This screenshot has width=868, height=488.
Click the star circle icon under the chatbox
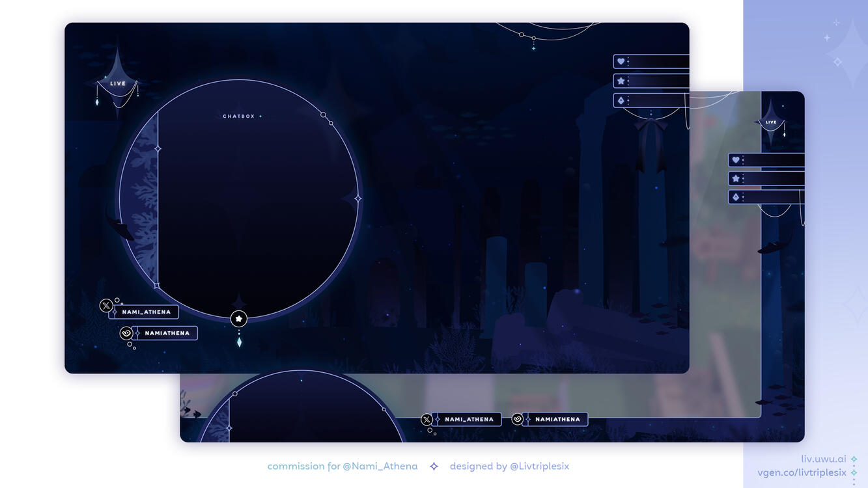click(x=239, y=319)
